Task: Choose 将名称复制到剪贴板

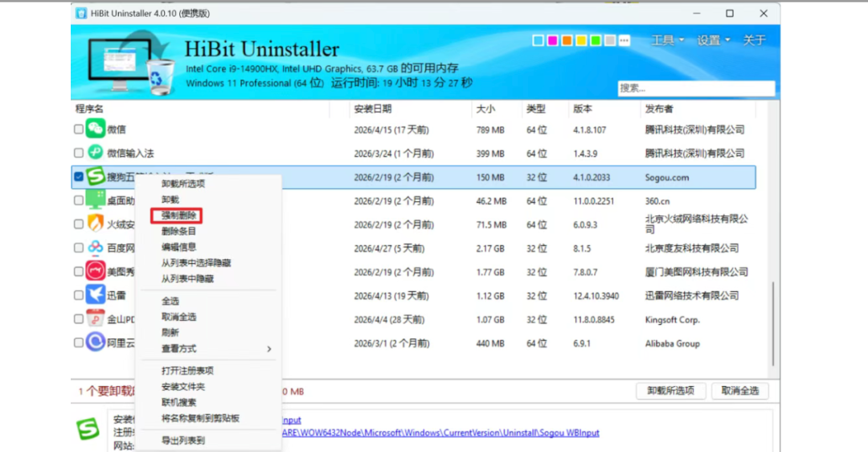Action: (x=200, y=418)
